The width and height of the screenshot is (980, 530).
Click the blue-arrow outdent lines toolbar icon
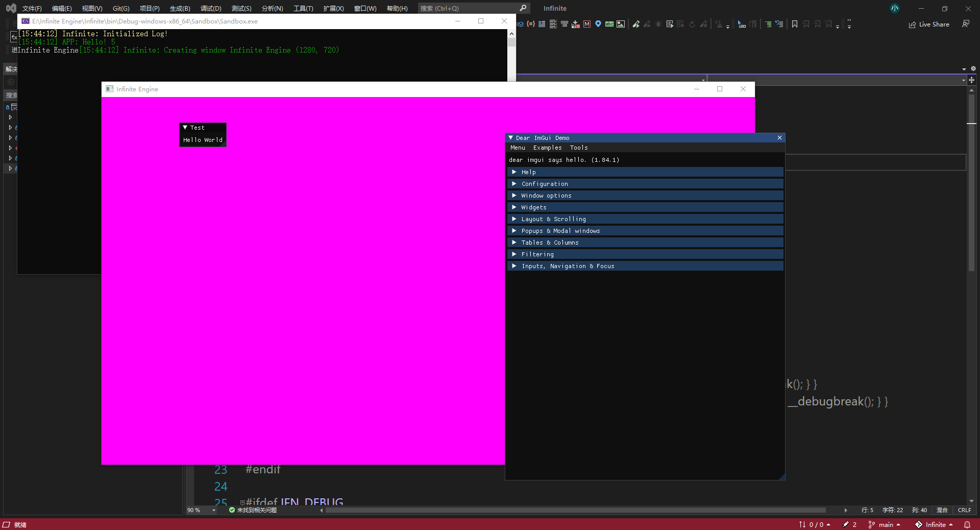[x=779, y=24]
